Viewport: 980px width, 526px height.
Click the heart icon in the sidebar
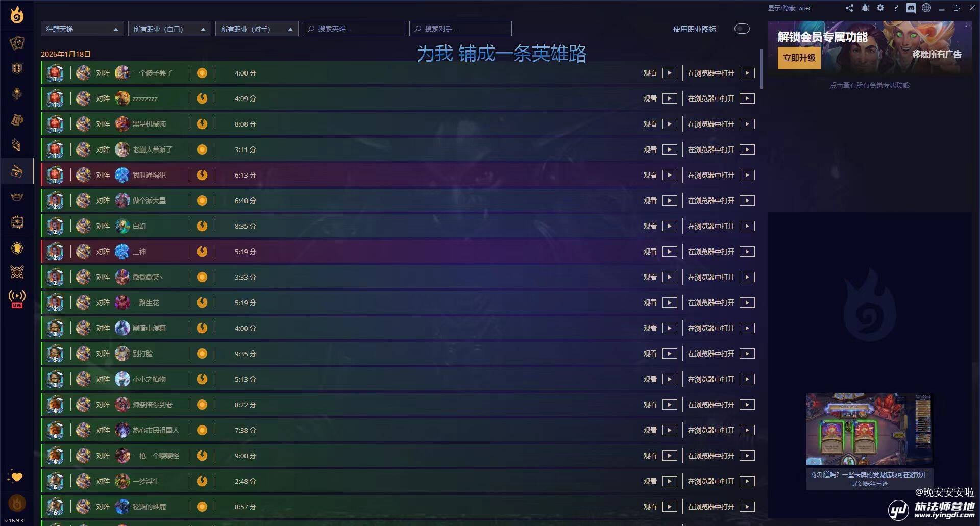pos(16,477)
